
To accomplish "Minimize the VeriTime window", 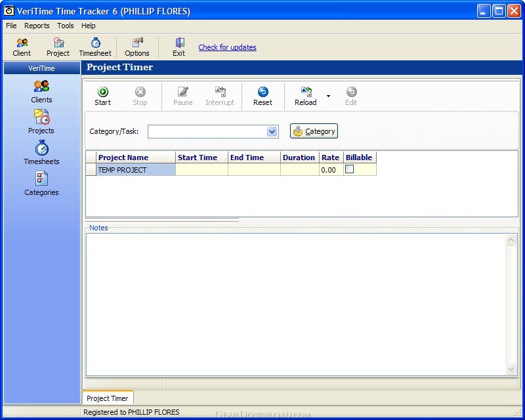I will click(483, 11).
